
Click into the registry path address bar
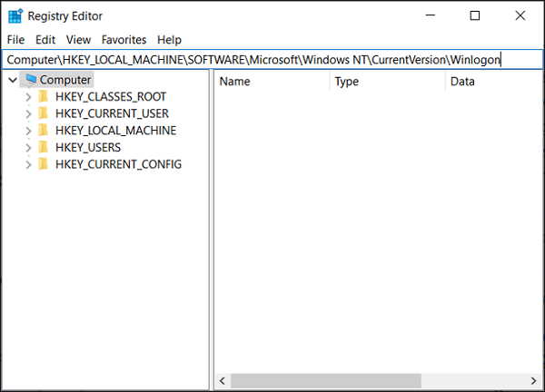(x=272, y=59)
